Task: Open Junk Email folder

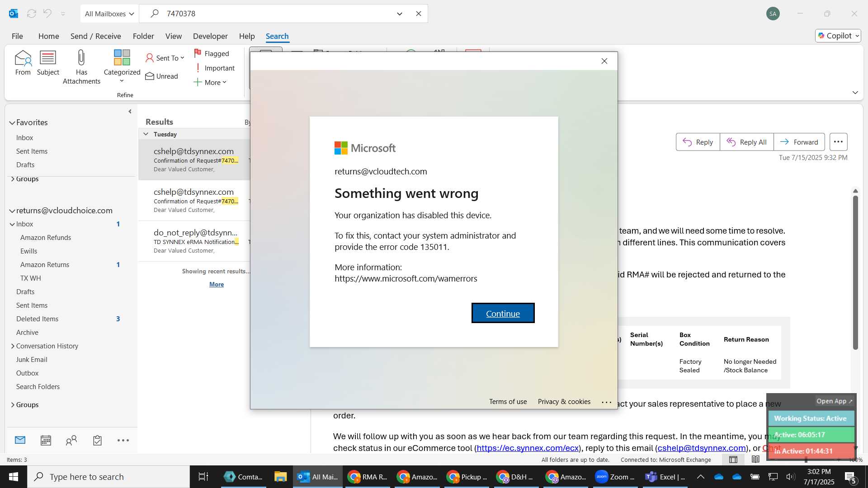Action: (32, 360)
